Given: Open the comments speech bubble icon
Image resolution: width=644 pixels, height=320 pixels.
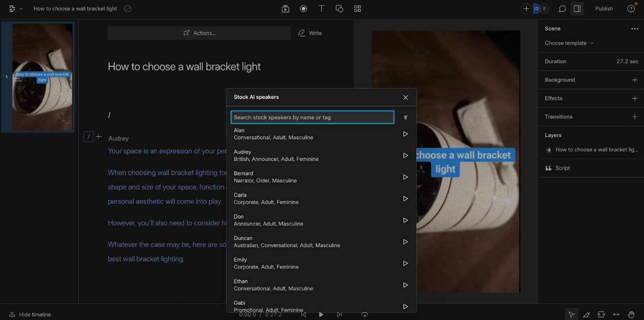Looking at the screenshot, I should click(562, 9).
